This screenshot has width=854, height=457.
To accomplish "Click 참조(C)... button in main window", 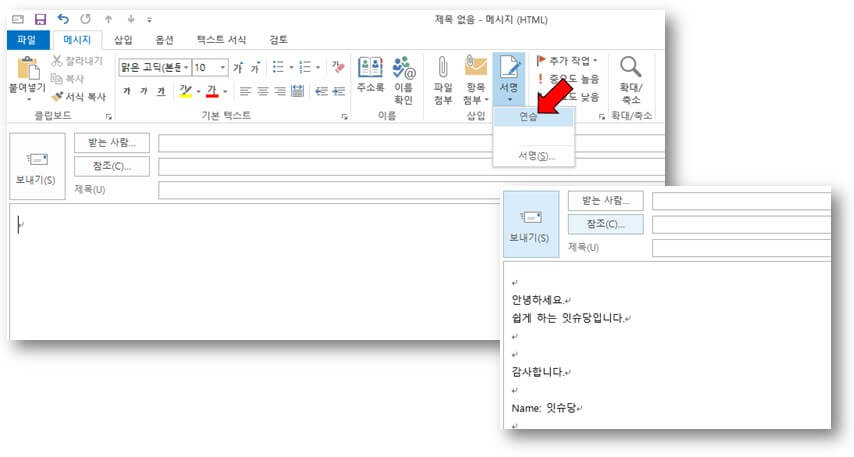I will coord(112,166).
